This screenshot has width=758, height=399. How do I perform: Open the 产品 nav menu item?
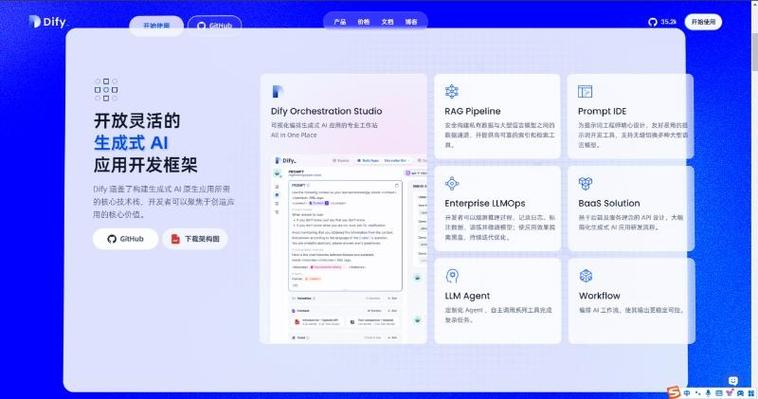pyautogui.click(x=340, y=22)
